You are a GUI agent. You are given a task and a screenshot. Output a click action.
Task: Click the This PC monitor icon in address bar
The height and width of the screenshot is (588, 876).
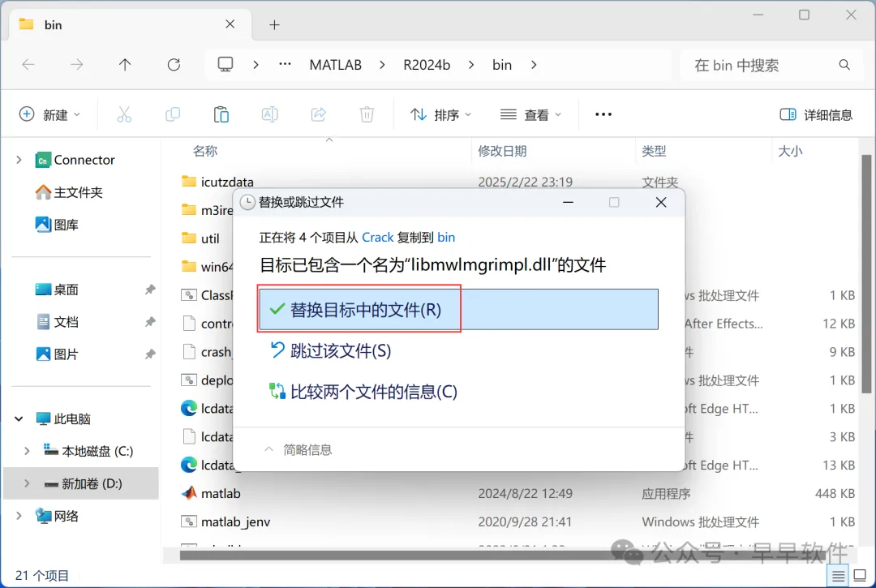pyautogui.click(x=225, y=65)
